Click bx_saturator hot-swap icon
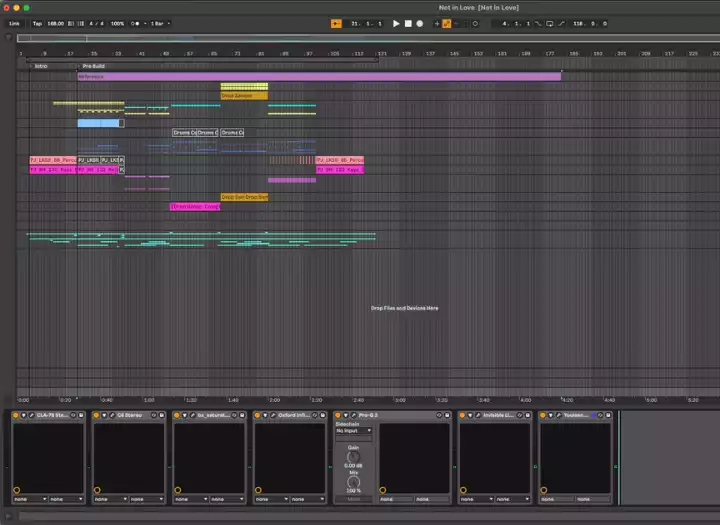Screen dimensions: 720x525 point(234,415)
